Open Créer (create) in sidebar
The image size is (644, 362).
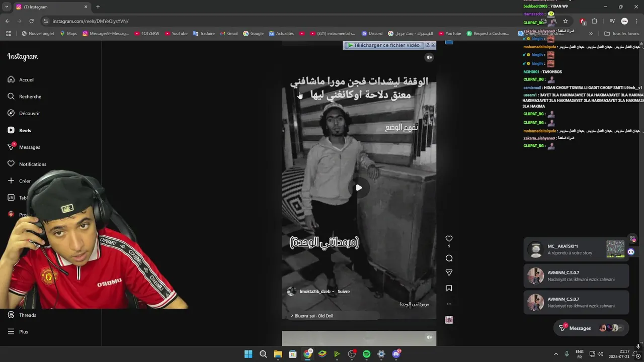pos(19,181)
